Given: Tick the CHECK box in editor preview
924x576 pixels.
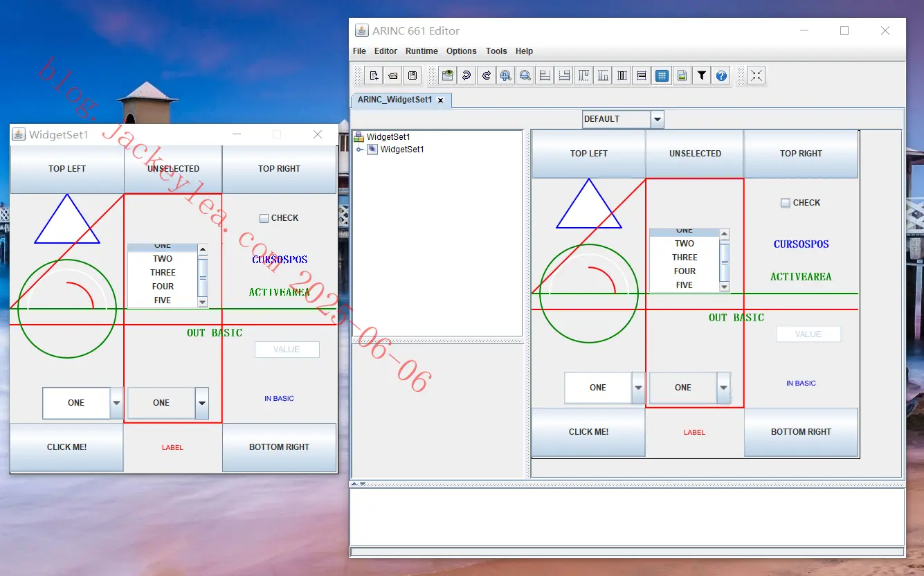Looking at the screenshot, I should (x=786, y=203).
